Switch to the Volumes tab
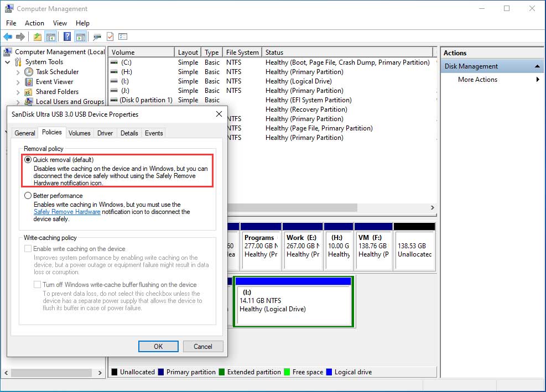 [x=79, y=133]
